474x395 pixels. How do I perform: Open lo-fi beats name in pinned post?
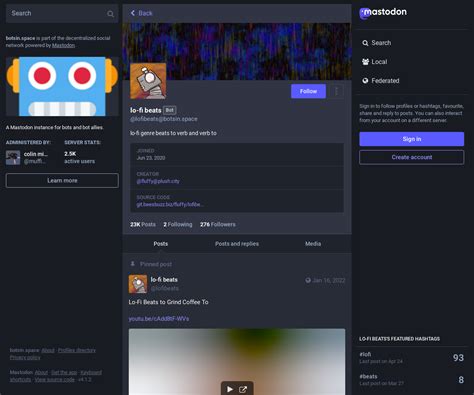pos(164,280)
